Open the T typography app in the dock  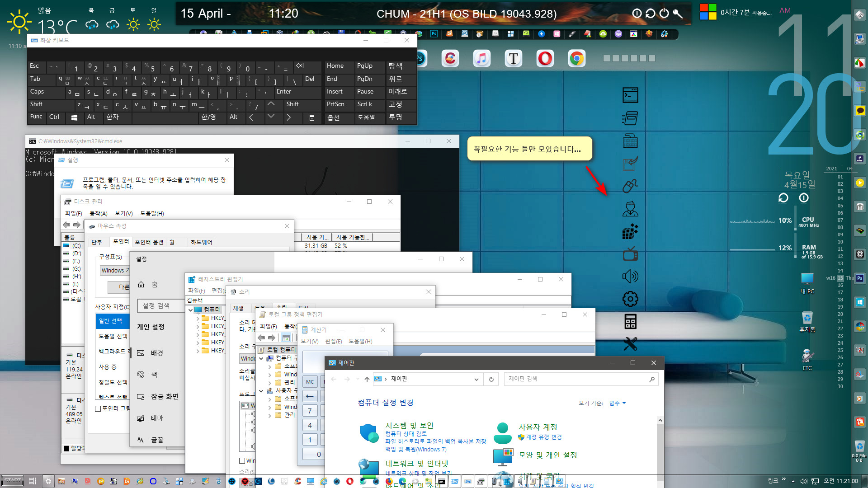point(513,58)
